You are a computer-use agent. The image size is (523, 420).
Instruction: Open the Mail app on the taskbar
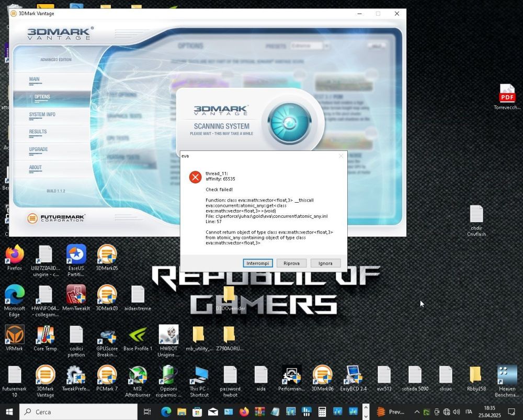(213, 412)
